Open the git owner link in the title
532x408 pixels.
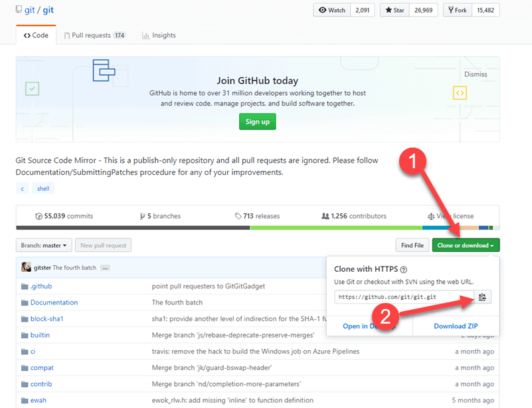29,10
